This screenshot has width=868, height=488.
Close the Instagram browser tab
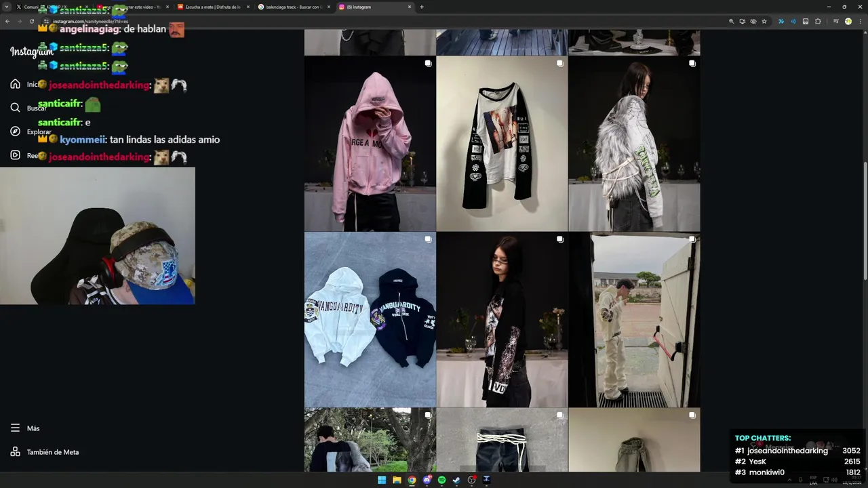[x=410, y=7]
